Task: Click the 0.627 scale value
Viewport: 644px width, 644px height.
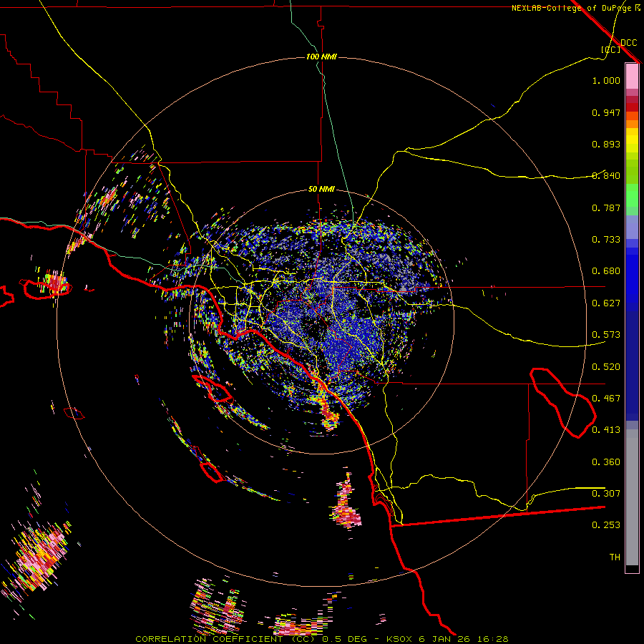Action: click(x=606, y=303)
